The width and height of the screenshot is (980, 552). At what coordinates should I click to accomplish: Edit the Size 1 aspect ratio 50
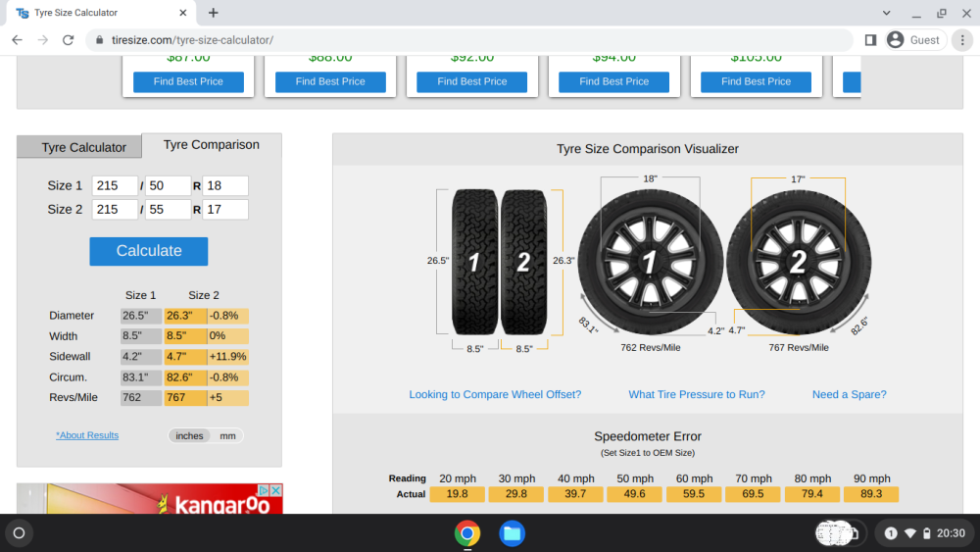[x=169, y=185]
